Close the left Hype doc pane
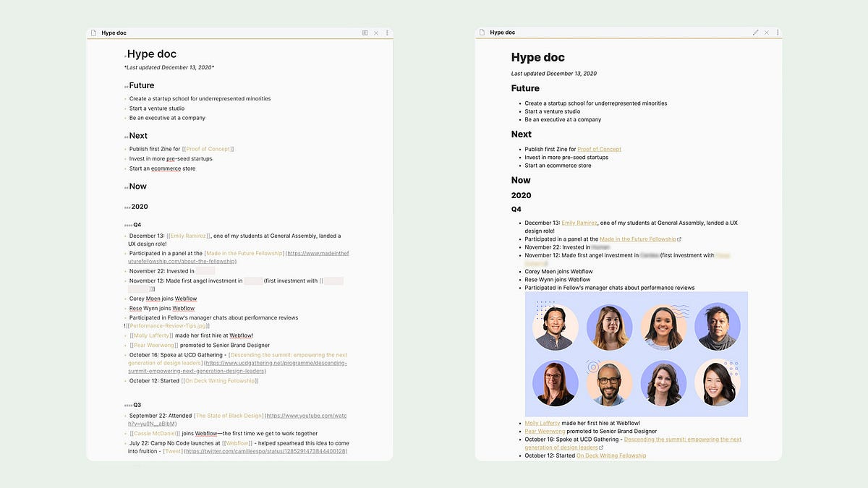This screenshot has width=868, height=488. (x=376, y=33)
